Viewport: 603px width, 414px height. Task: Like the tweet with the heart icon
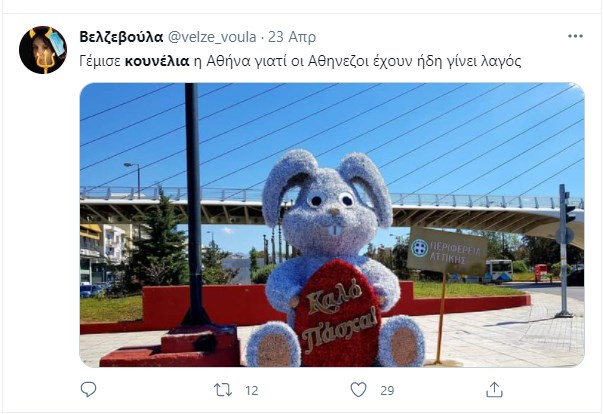(358, 390)
